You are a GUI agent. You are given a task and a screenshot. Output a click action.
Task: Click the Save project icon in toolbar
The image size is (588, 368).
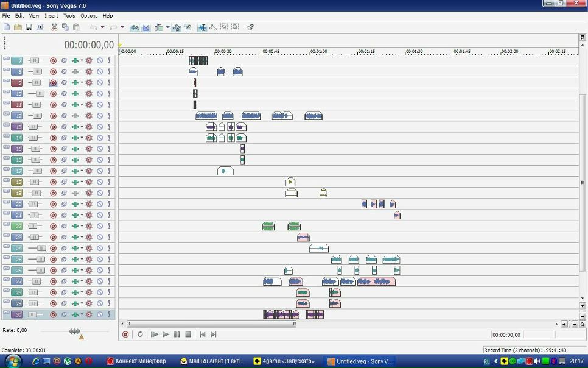29,27
